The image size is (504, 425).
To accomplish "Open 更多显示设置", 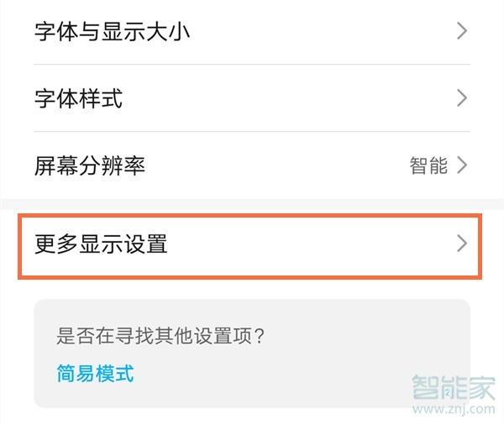I will coord(101,244).
